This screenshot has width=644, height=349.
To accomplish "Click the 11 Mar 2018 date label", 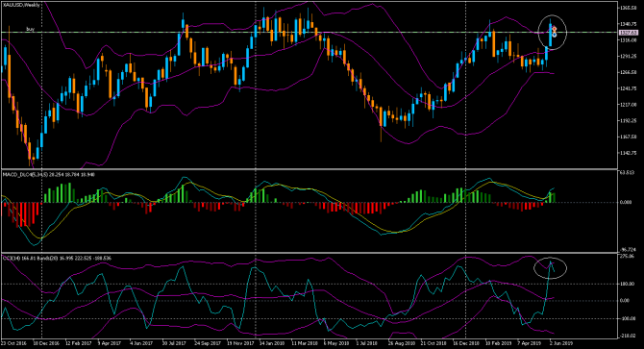I will tap(305, 343).
